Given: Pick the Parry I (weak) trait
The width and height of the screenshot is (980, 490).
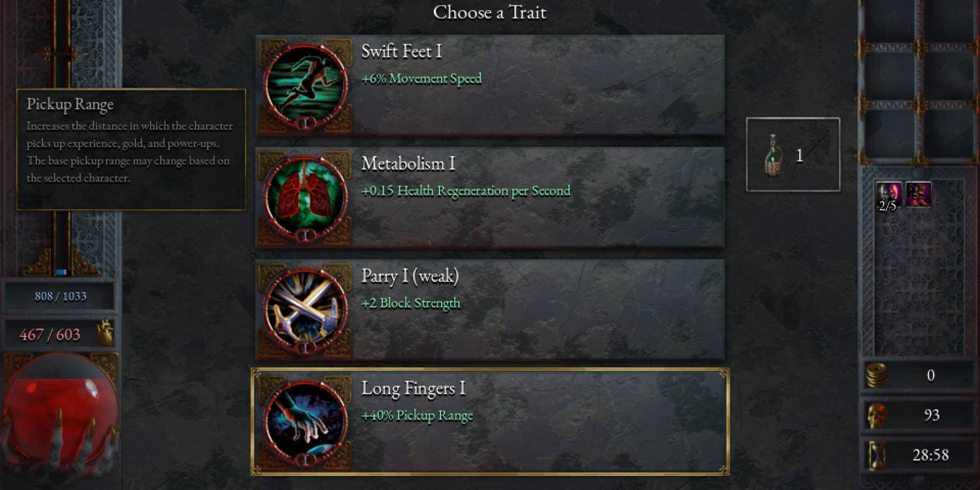Looking at the screenshot, I should 490,310.
